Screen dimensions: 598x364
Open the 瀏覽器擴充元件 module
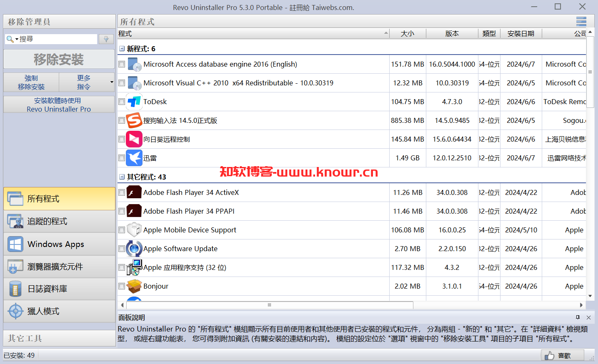(59, 267)
